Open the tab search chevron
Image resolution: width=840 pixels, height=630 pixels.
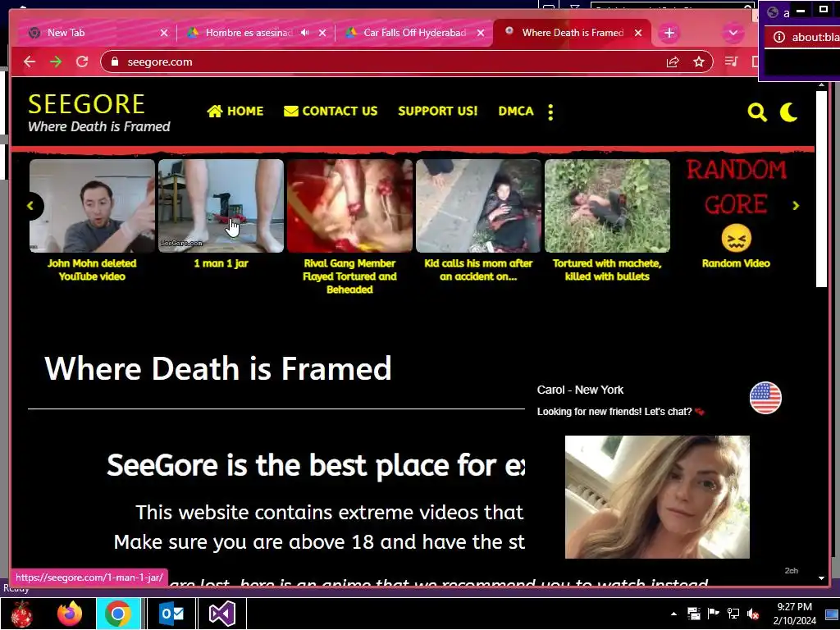click(x=733, y=33)
